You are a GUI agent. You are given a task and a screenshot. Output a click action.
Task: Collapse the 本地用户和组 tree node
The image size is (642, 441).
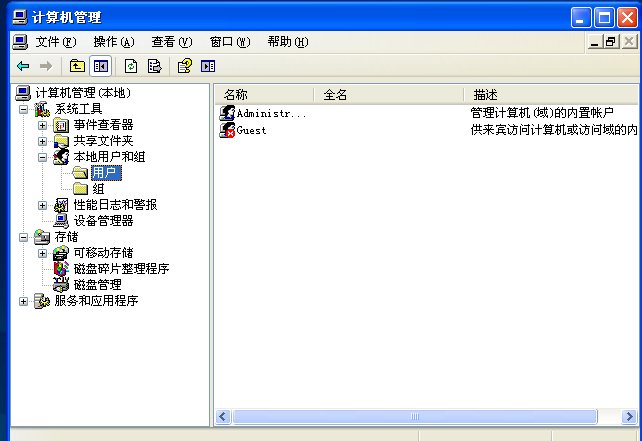pyautogui.click(x=42, y=157)
